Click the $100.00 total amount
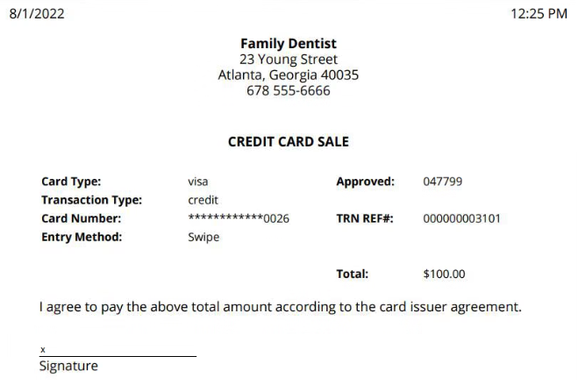The height and width of the screenshot is (392, 578). pyautogui.click(x=444, y=274)
